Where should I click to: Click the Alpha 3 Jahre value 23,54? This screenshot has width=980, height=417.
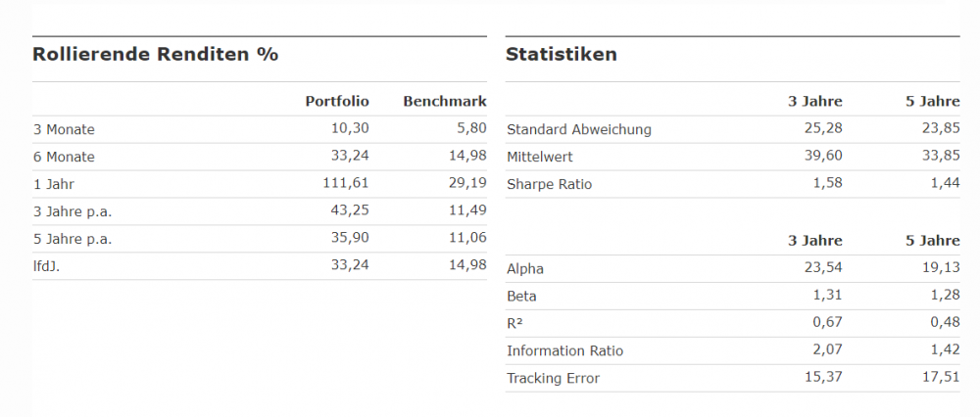823,268
